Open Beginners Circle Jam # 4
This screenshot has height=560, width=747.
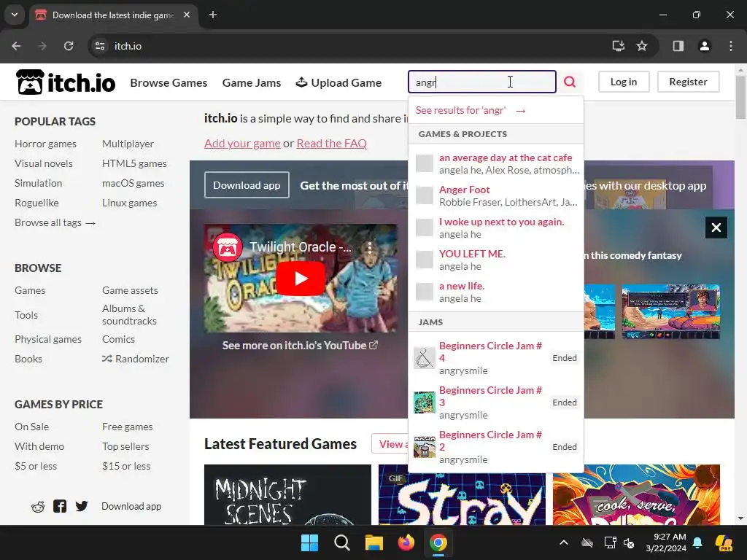coord(496,358)
